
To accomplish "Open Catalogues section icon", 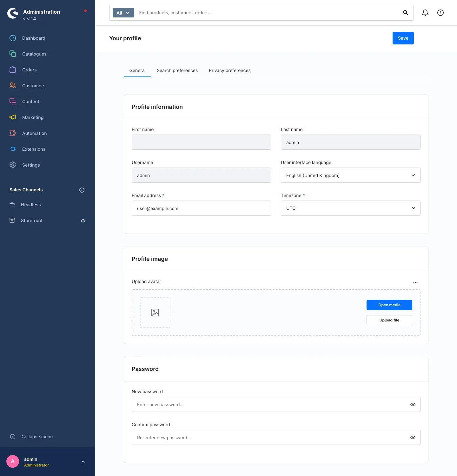I will pyautogui.click(x=13, y=54).
